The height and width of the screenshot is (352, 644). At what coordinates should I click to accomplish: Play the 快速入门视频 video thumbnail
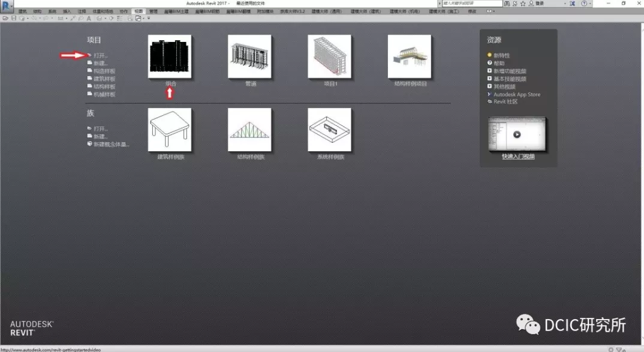517,134
